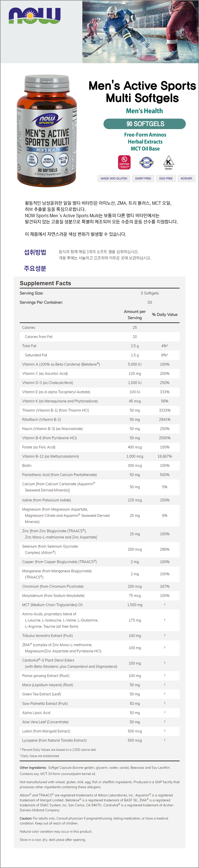Click the 주요성분 section heading
This screenshot has height=868, width=199.
35,268
